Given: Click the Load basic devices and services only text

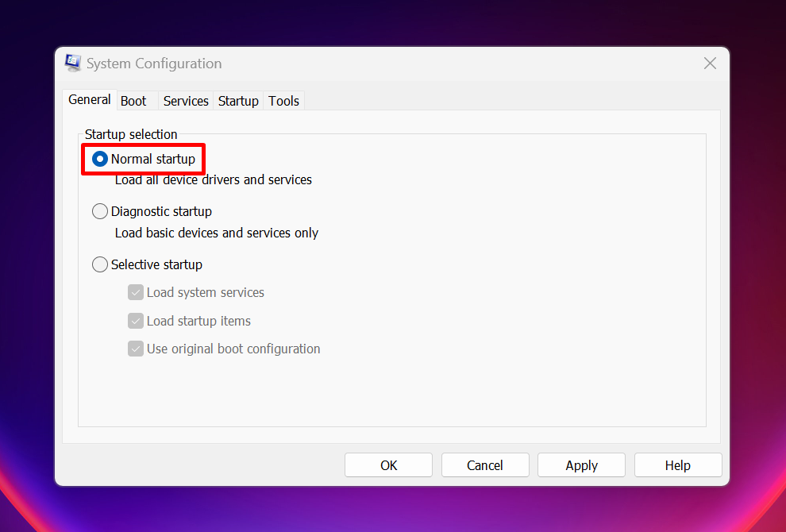Looking at the screenshot, I should click(x=216, y=233).
